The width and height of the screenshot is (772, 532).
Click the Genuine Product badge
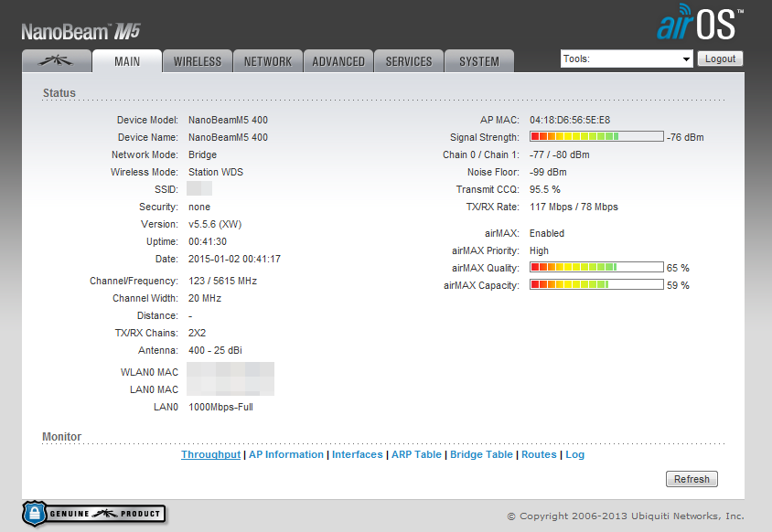point(93,514)
